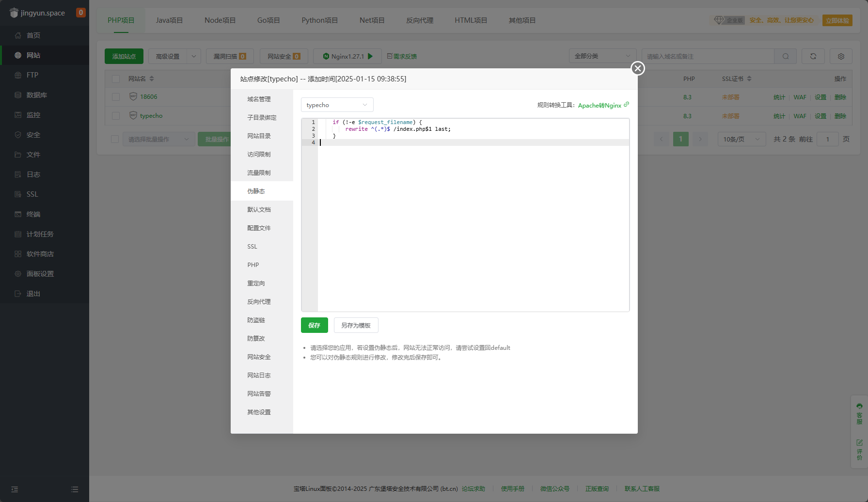Open the typecho rewrite template dropdown
The height and width of the screenshot is (502, 868).
coord(337,105)
